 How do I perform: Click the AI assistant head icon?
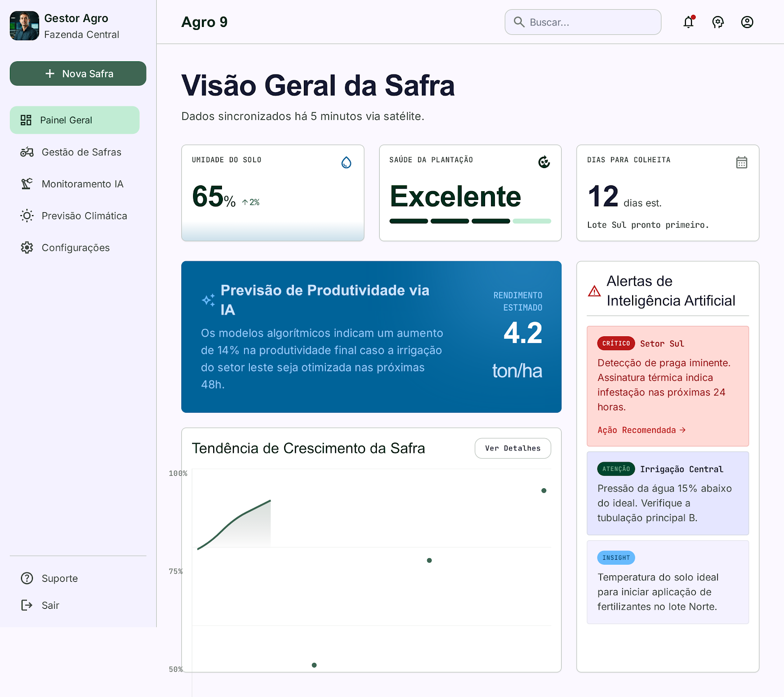tap(718, 22)
